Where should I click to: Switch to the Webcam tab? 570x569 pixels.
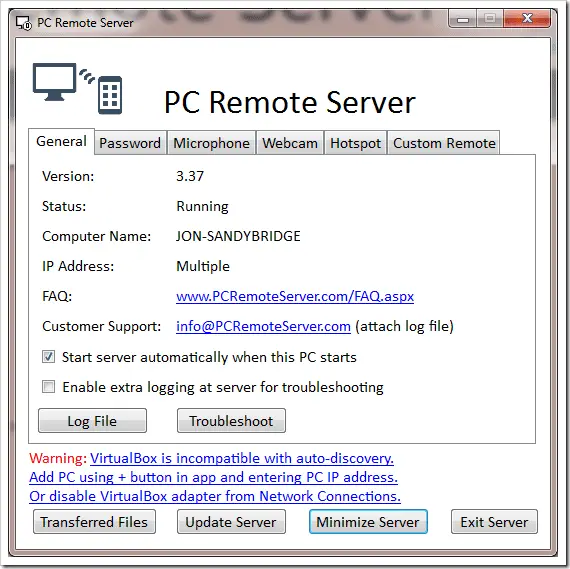click(x=290, y=143)
